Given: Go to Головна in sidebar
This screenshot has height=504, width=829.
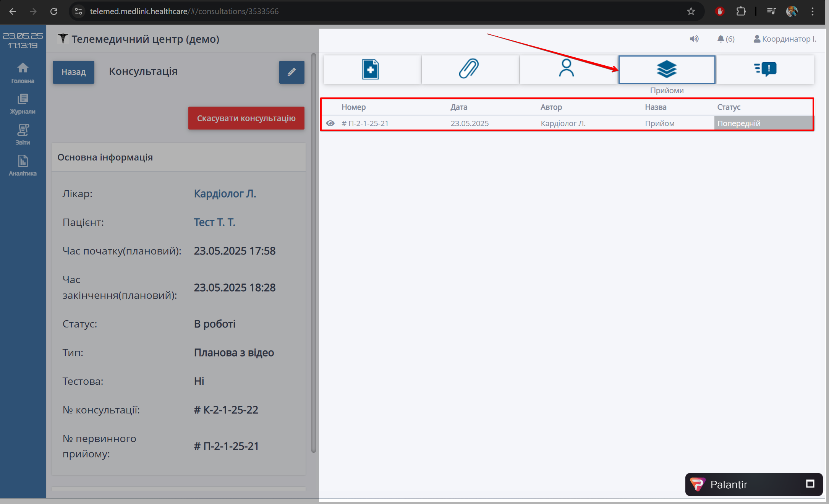Looking at the screenshot, I should point(23,73).
